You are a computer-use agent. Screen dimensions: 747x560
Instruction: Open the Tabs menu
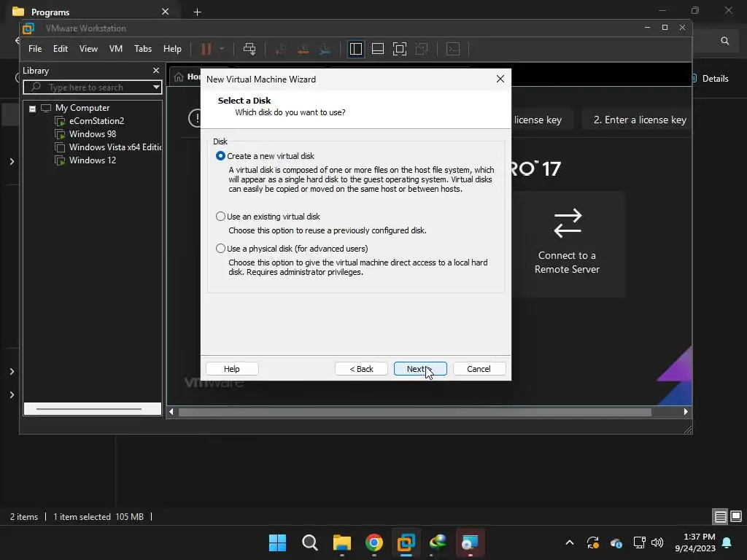[143, 49]
